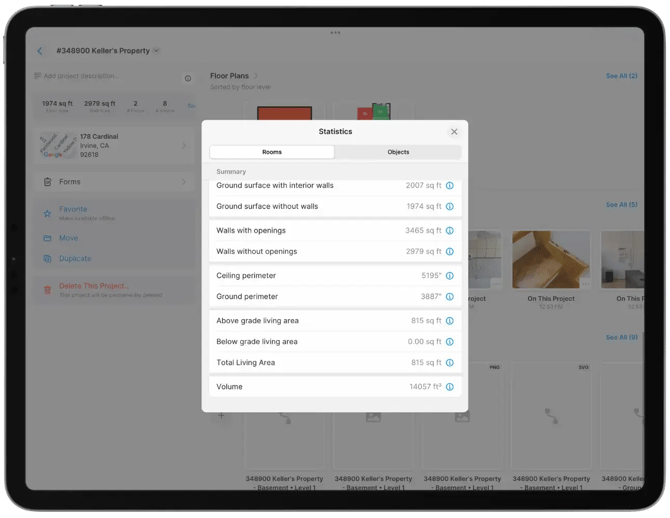This screenshot has width=670, height=518.
Task: Mark project as Favorite
Action: click(73, 210)
